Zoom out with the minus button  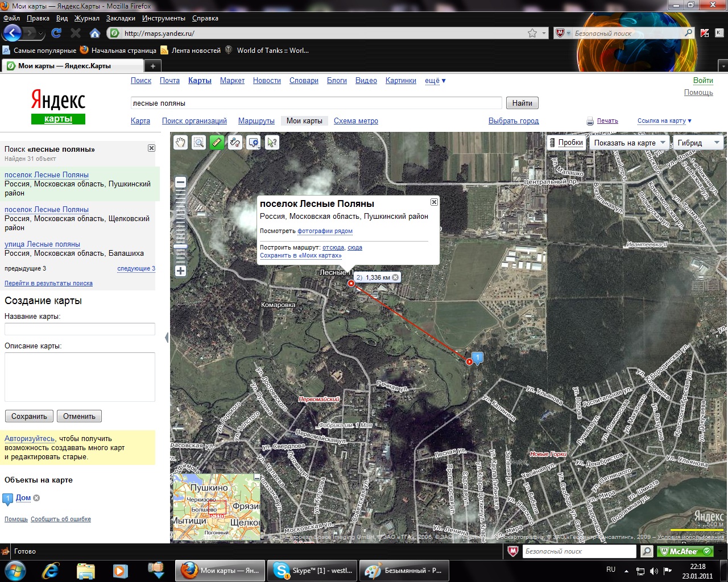coord(180,182)
